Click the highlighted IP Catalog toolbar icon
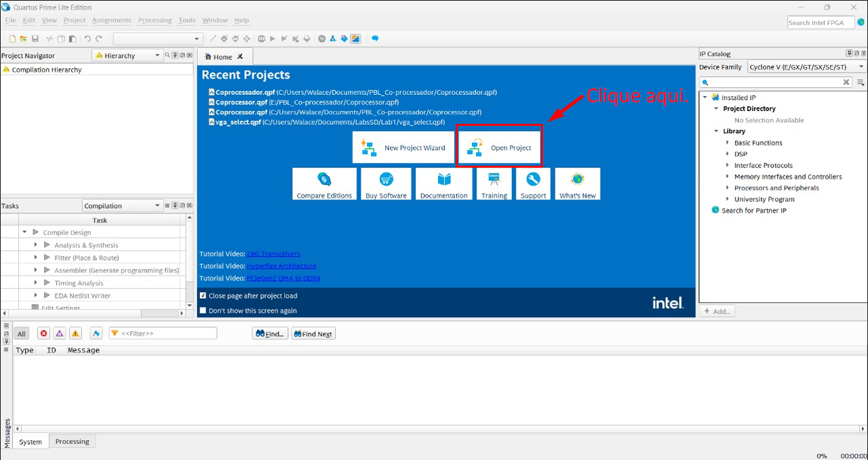 [355, 39]
